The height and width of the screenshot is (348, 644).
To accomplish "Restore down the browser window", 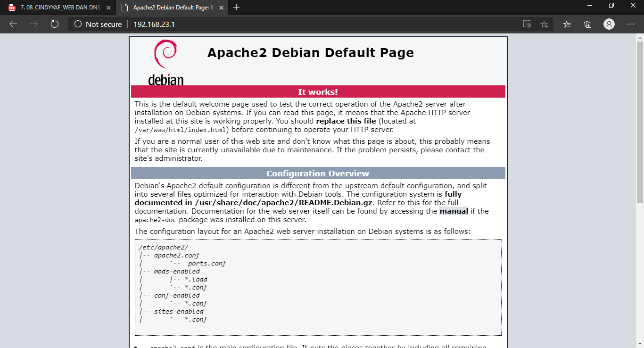I will pos(611,5).
